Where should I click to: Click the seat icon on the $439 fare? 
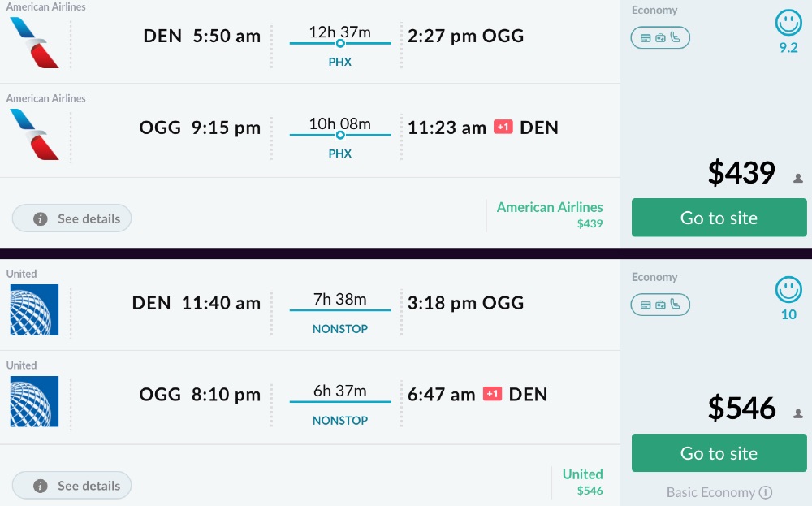click(675, 37)
